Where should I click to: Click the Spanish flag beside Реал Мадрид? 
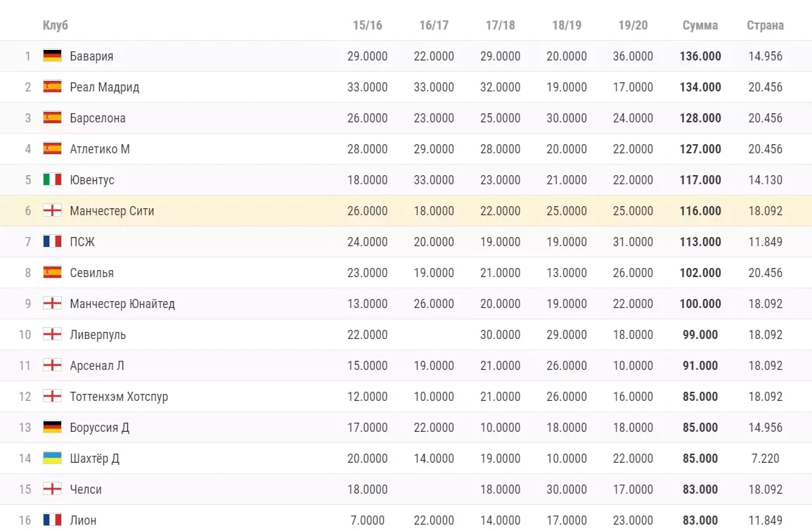point(52,87)
